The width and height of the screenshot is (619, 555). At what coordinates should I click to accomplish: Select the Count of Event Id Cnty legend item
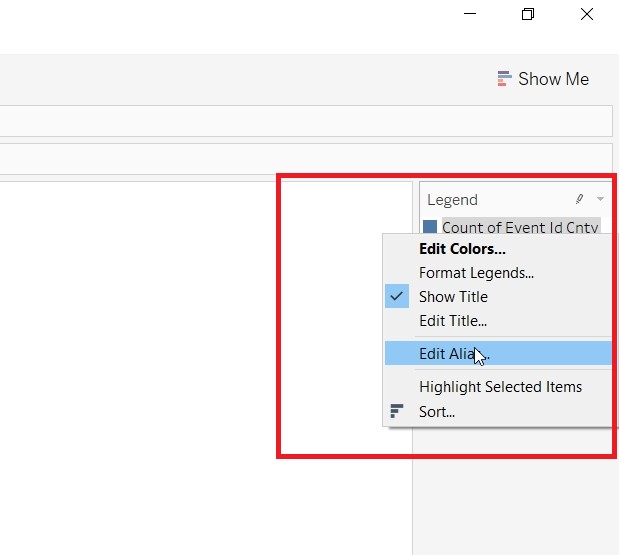point(520,227)
